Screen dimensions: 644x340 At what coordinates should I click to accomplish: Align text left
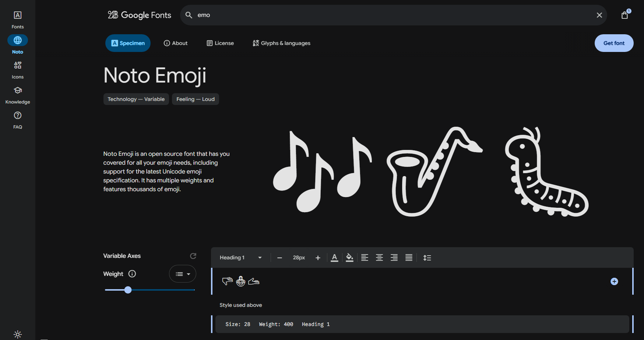tap(365, 257)
